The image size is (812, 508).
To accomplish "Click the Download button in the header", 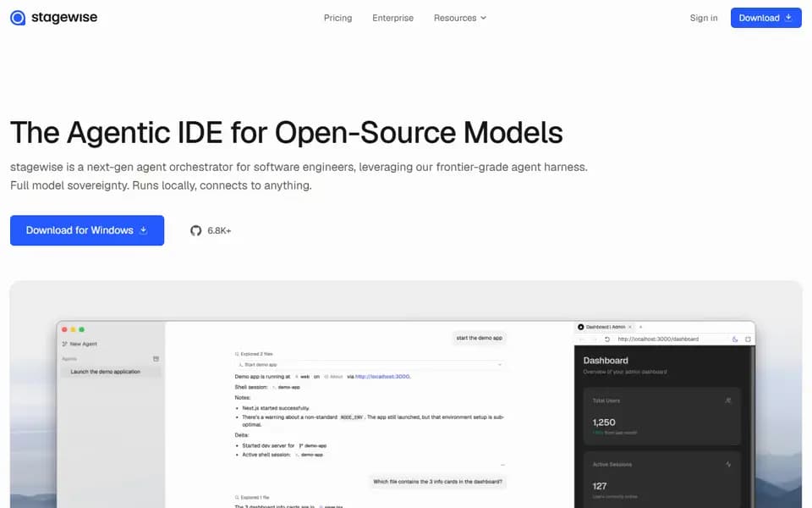I will (x=766, y=18).
